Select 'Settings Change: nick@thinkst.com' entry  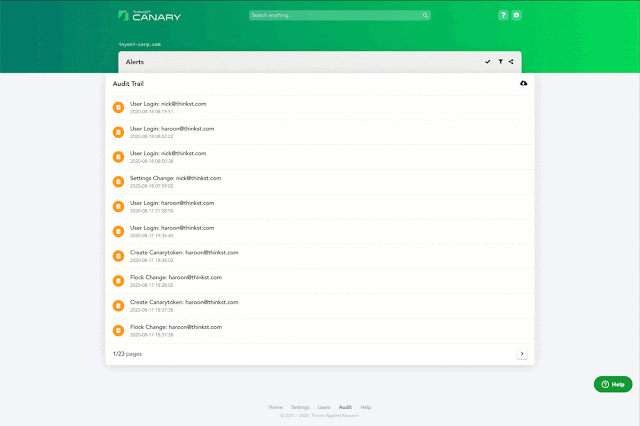pyautogui.click(x=176, y=178)
